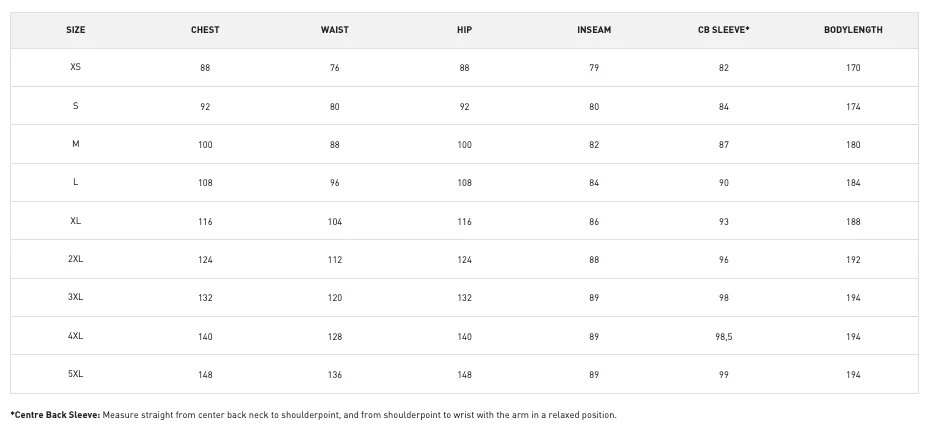The image size is (934, 436).
Task: Click the 4XL size row label
Action: (76, 336)
